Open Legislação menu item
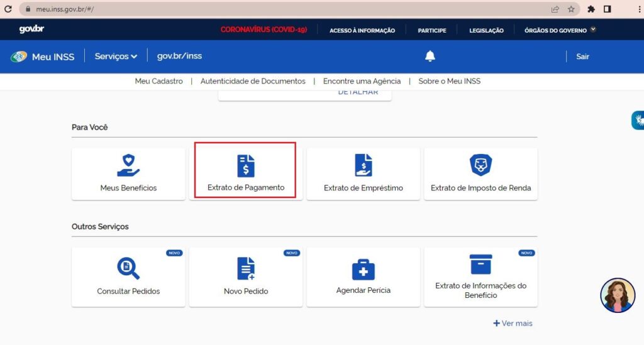Screen dimensions: 644x345 click(486, 30)
